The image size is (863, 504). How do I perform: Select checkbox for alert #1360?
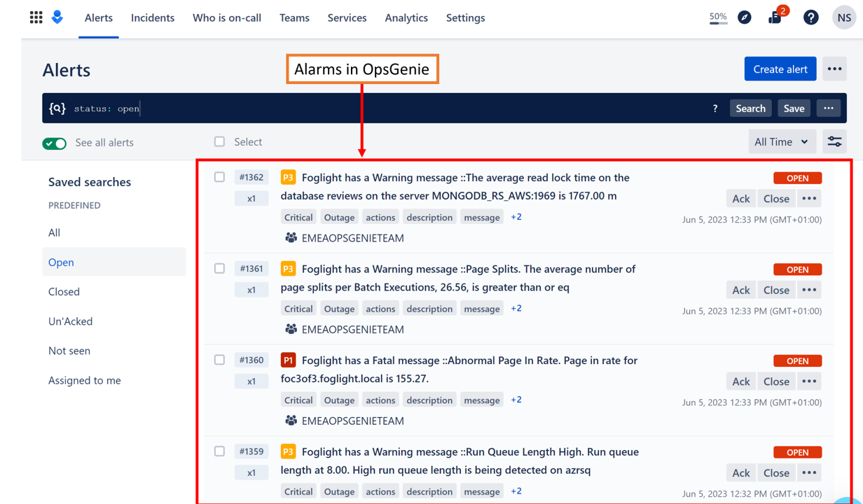pos(220,360)
